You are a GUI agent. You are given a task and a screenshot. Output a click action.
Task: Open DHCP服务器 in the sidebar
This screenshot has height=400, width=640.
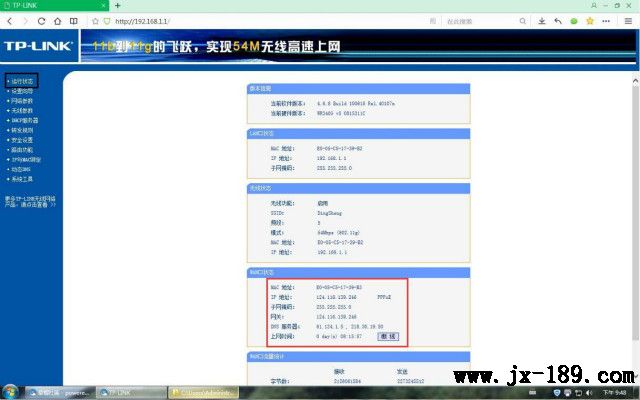[24, 120]
